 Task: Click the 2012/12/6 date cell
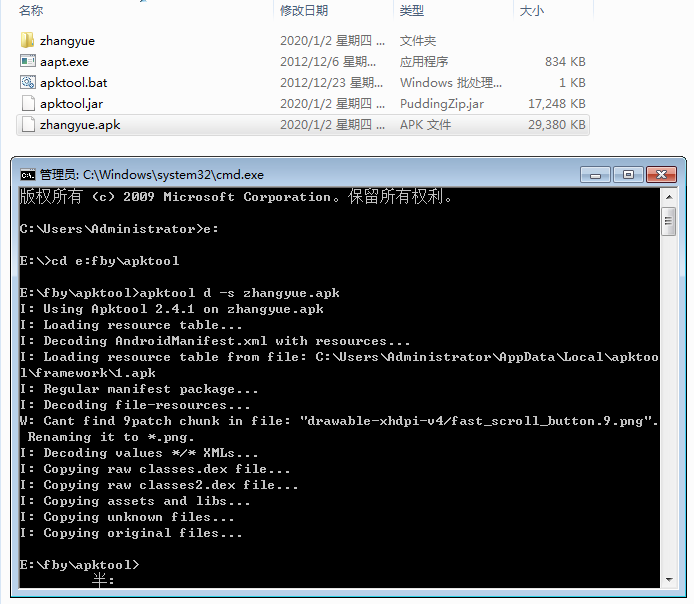click(x=328, y=62)
